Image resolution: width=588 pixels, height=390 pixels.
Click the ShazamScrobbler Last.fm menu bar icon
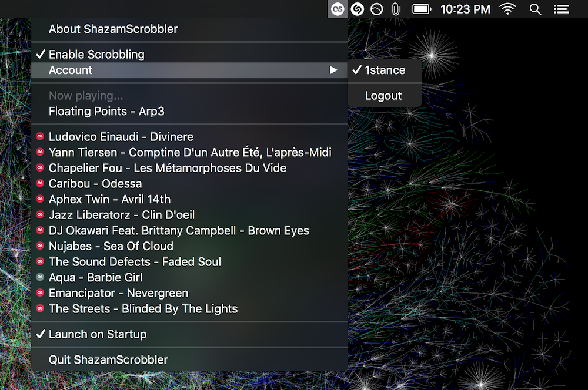pyautogui.click(x=338, y=9)
